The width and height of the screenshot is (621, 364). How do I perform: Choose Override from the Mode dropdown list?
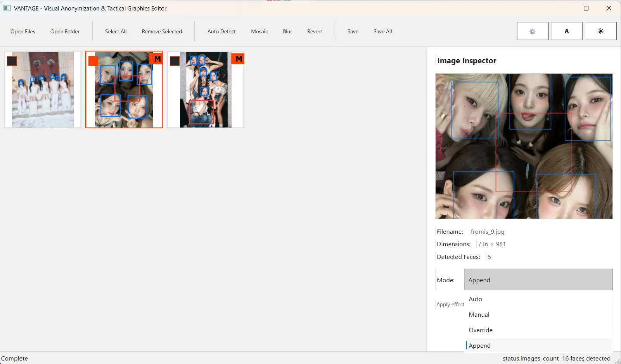click(x=480, y=330)
